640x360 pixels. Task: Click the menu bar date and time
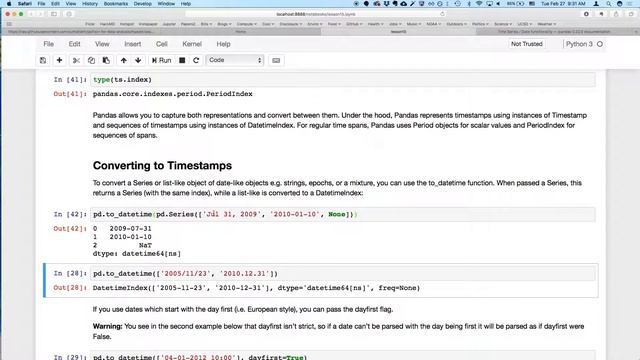click(563, 3)
